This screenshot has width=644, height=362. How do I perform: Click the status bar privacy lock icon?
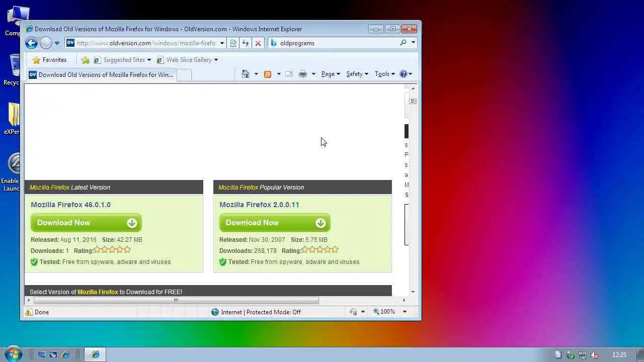tap(353, 312)
